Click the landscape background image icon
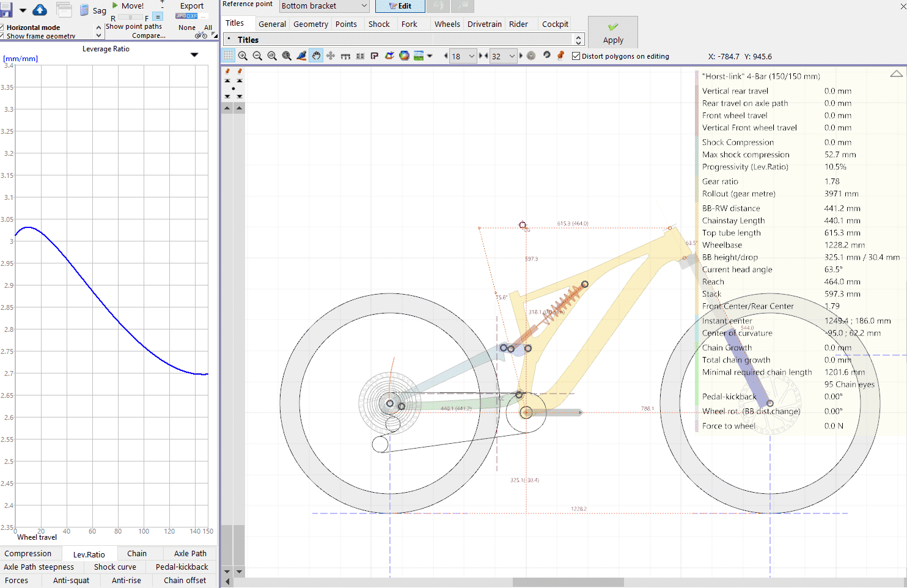 pos(419,56)
